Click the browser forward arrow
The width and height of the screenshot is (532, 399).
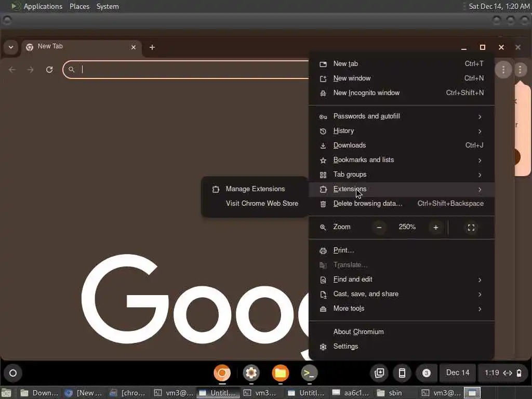[31, 70]
